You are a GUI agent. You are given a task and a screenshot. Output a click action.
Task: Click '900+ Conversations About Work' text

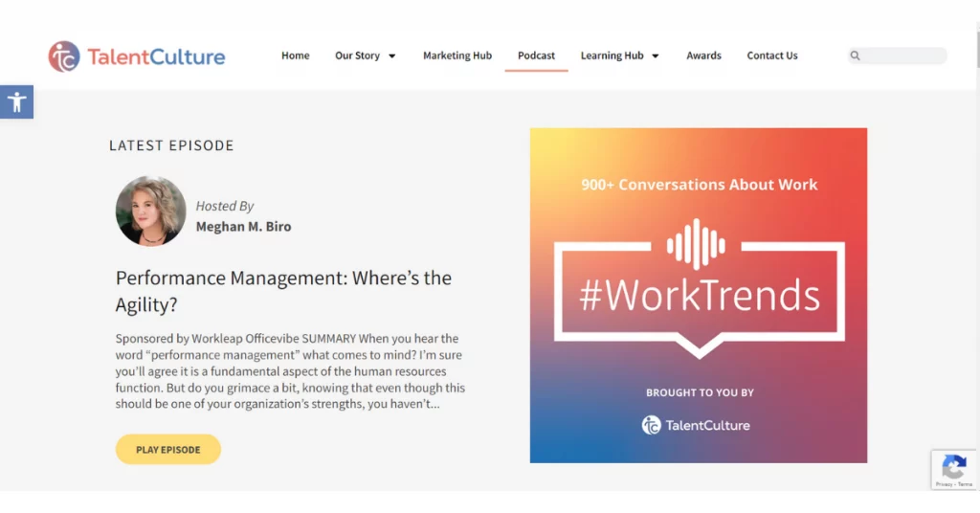click(x=699, y=185)
